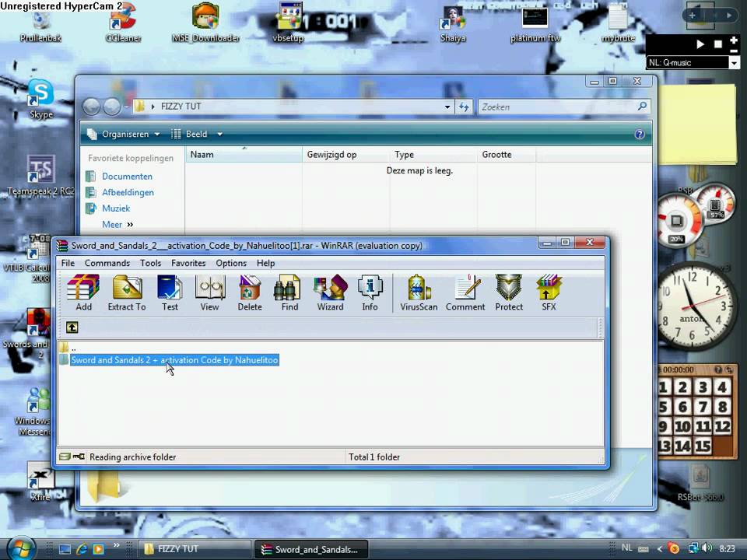The image size is (747, 560).
Task: Open the Help menu in WinRAR
Action: tap(266, 263)
